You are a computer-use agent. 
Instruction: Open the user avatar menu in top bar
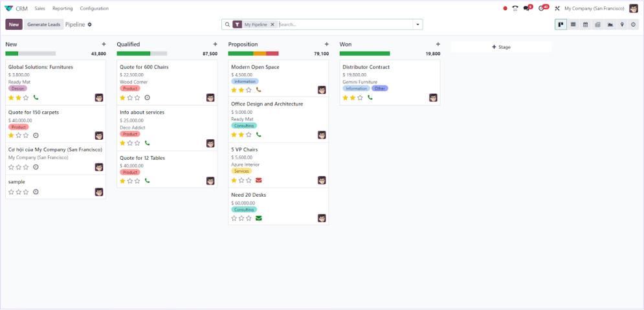coord(634,8)
